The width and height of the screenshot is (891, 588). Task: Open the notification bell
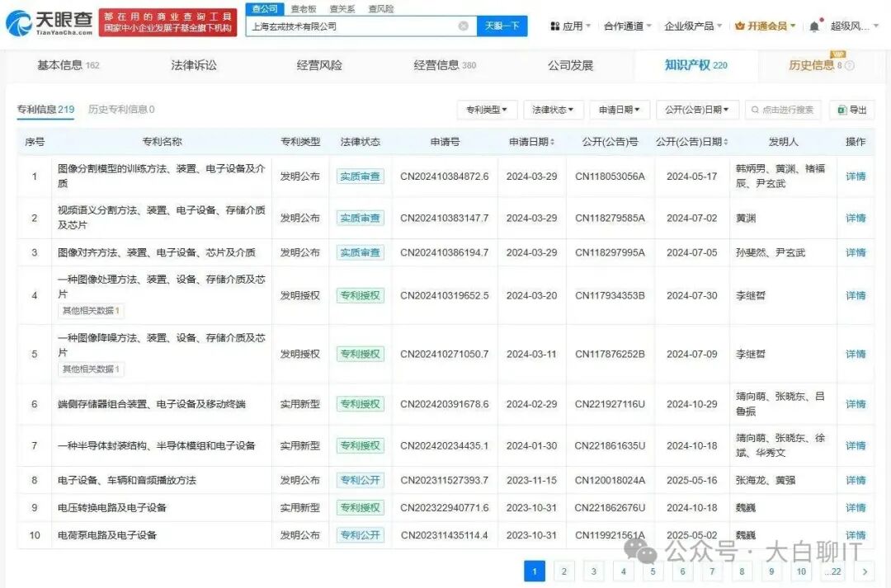point(817,26)
